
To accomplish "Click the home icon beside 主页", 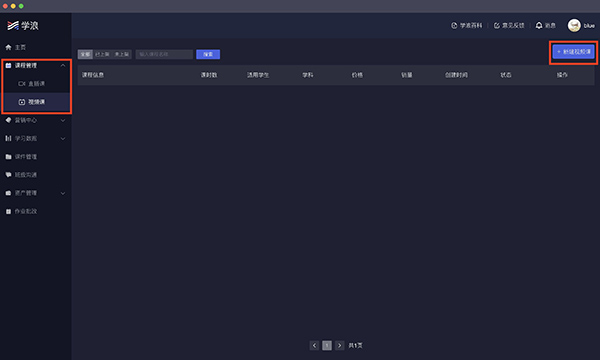I will click(8, 47).
